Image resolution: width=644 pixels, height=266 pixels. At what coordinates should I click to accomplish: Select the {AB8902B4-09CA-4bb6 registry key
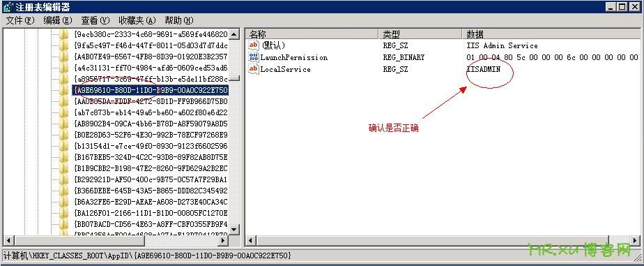pos(151,124)
